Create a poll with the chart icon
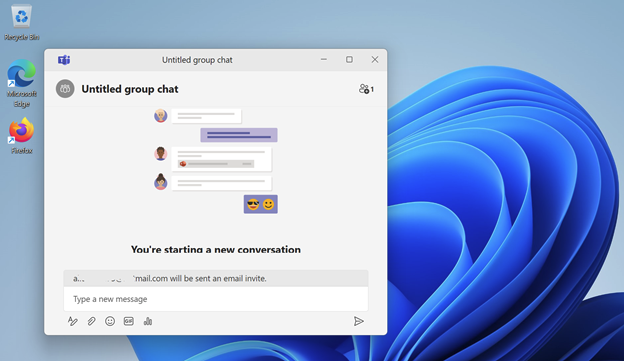Screen dimensions: 624x361 click(148, 321)
